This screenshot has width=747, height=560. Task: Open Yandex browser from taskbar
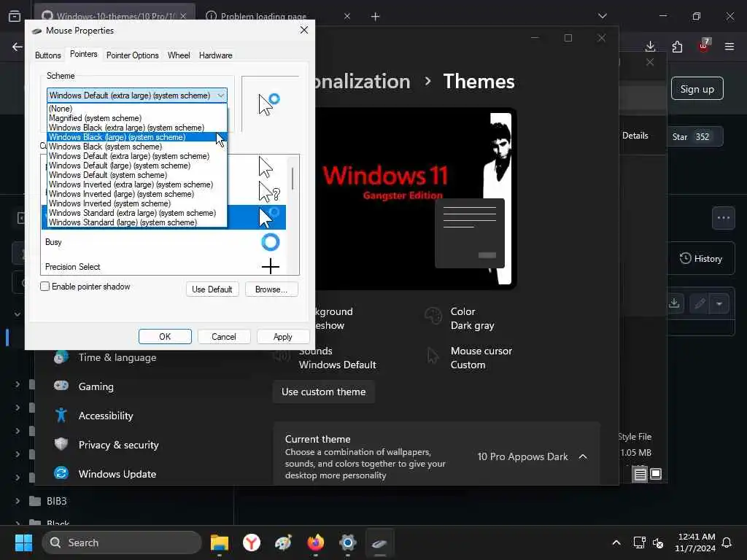click(x=252, y=542)
